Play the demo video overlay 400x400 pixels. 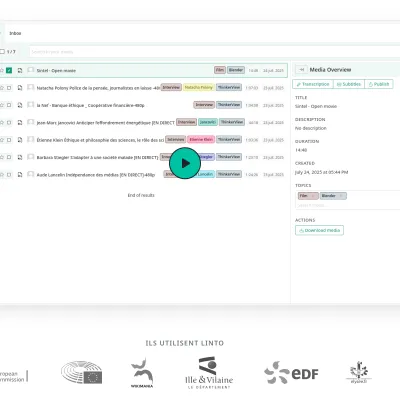click(x=185, y=163)
